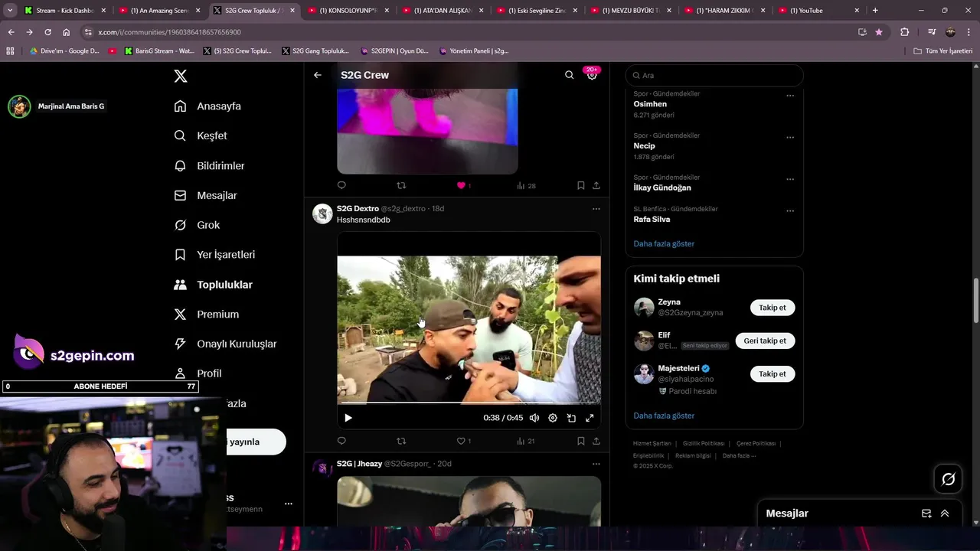Viewport: 980px width, 551px height.
Task: Follow Zeyna with Takip et
Action: 773,308
